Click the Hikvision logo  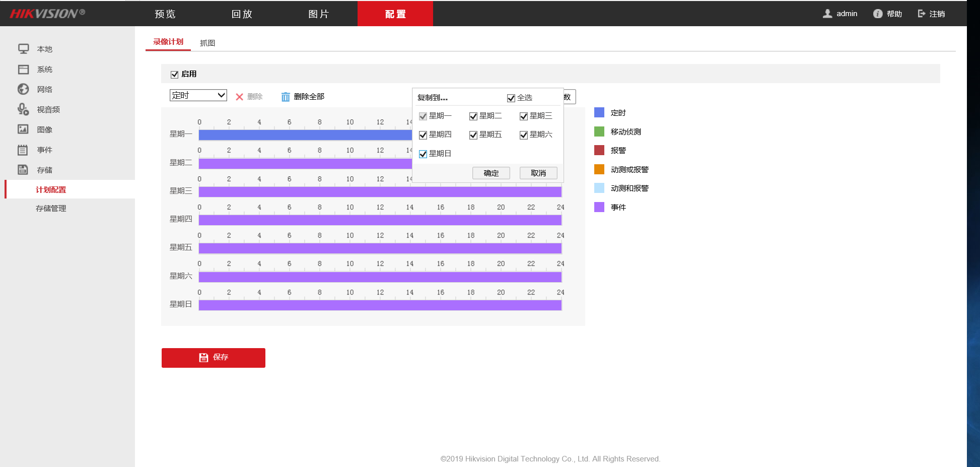(x=47, y=14)
